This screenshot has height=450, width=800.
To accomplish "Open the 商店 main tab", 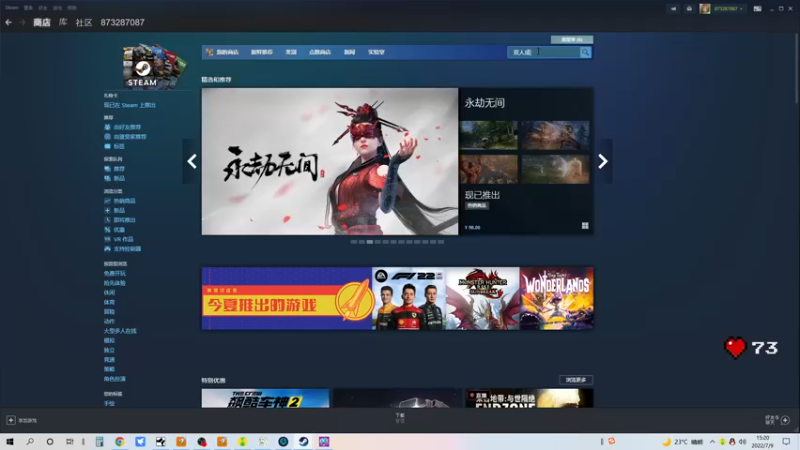I will [42, 22].
